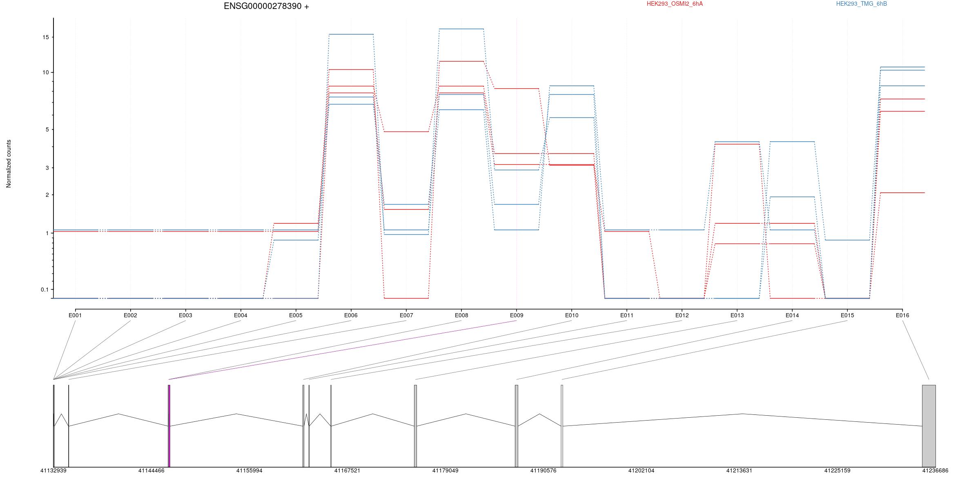Select the large gray last exon block
This screenshot has width=980, height=490.
click(929, 426)
